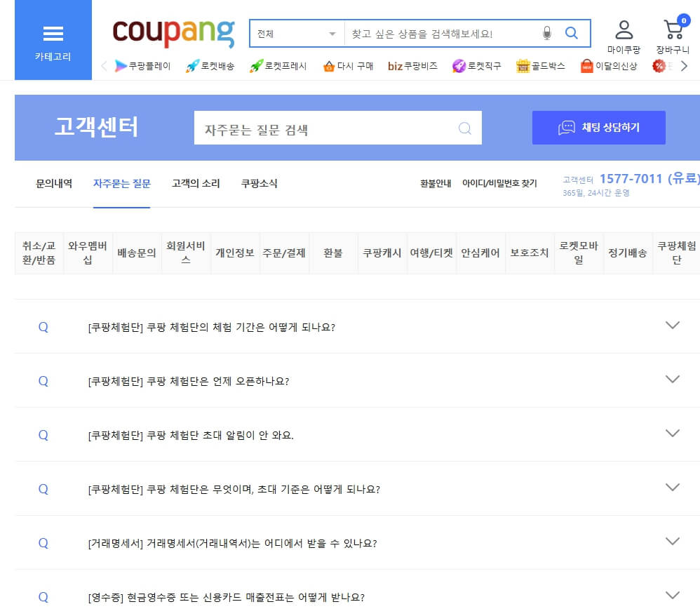
Task: Select 배송문의 FAQ category
Action: coord(137,253)
